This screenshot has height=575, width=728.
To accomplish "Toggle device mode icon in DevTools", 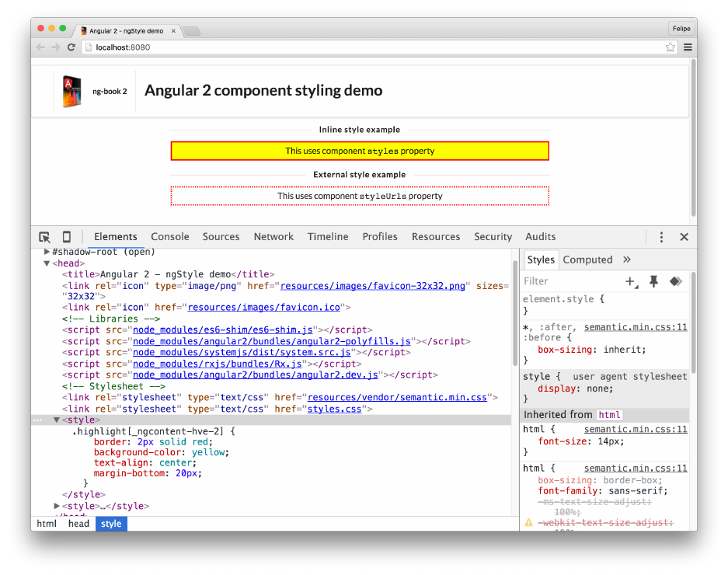I will (x=67, y=237).
